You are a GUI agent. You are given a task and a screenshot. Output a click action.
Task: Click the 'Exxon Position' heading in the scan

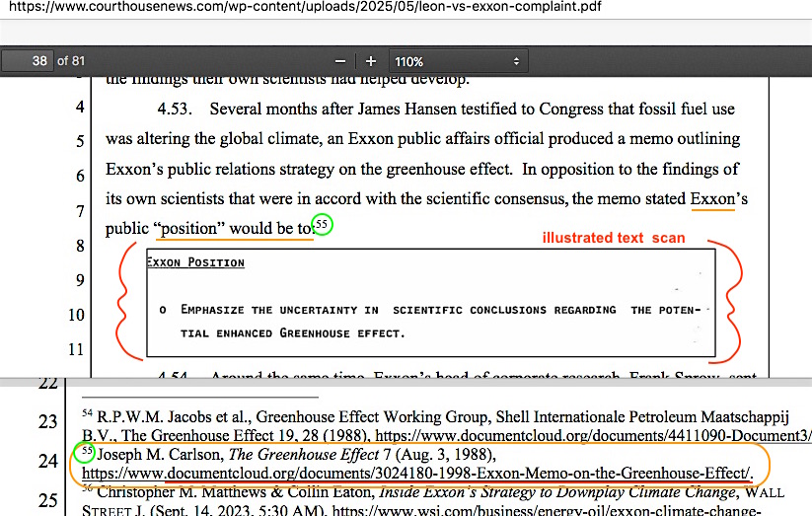click(x=195, y=262)
